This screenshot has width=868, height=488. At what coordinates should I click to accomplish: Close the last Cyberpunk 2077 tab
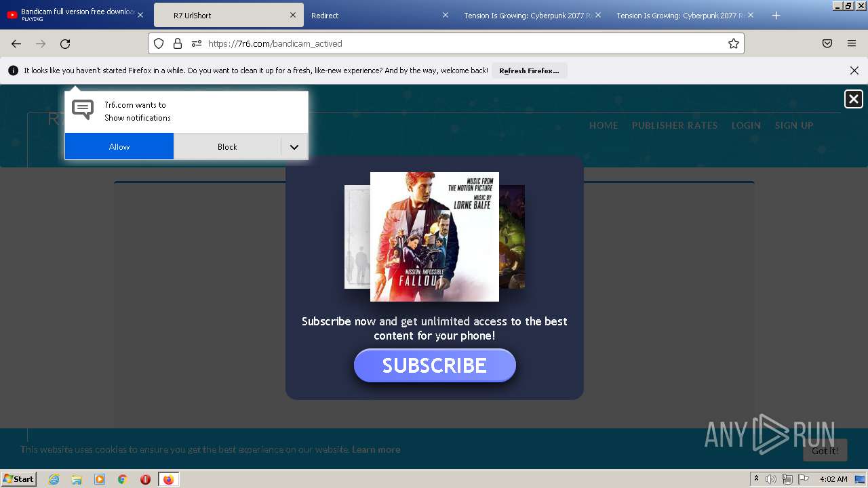(750, 15)
